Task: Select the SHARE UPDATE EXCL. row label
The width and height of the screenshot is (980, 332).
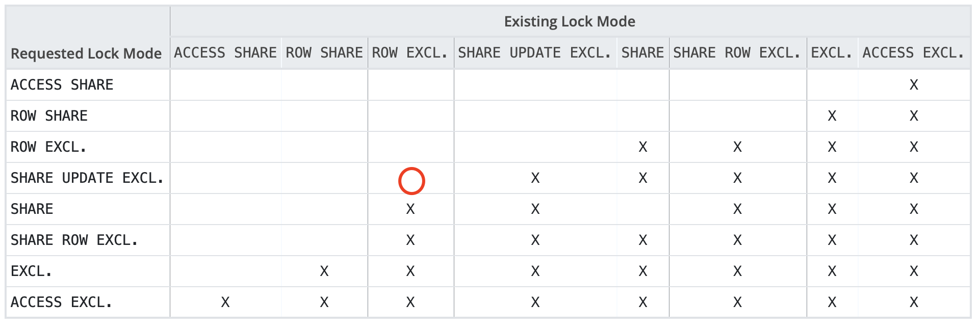Action: coord(87,178)
